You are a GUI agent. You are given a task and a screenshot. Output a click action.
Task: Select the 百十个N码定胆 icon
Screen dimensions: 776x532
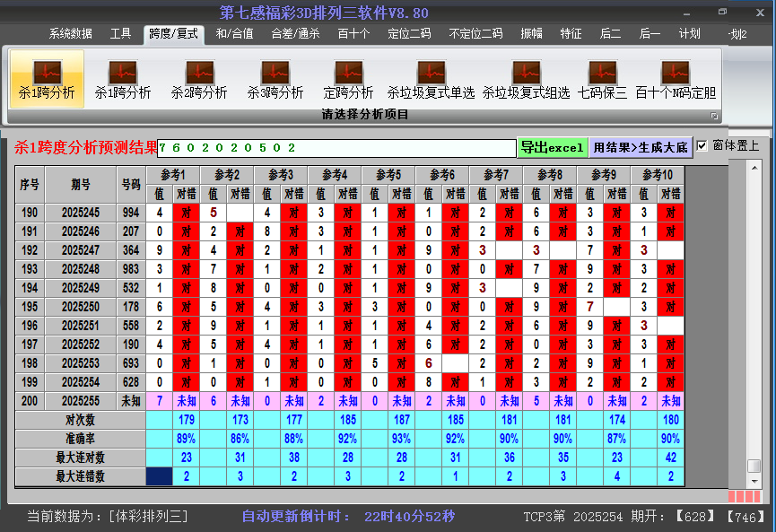676,79
